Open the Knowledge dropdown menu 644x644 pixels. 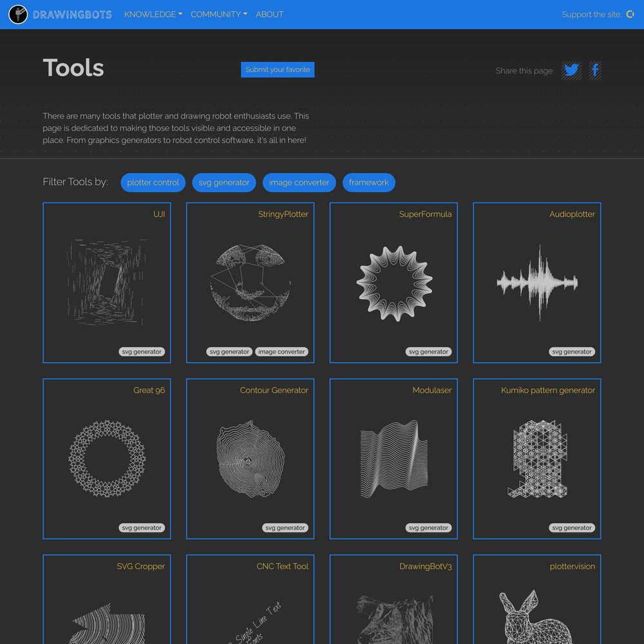coord(153,14)
